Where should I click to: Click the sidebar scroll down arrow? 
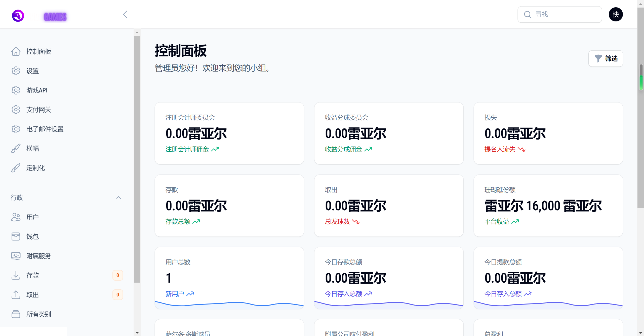(x=137, y=333)
